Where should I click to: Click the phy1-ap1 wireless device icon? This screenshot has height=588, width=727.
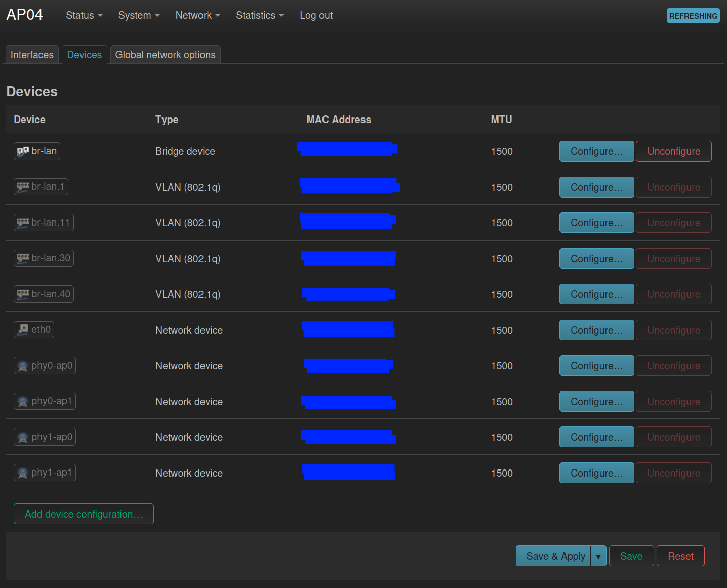[23, 473]
